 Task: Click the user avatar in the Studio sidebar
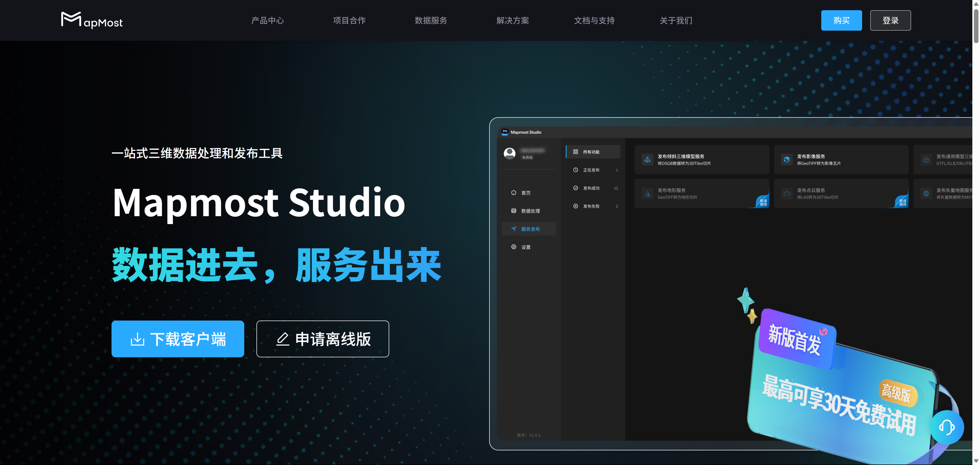pyautogui.click(x=510, y=153)
